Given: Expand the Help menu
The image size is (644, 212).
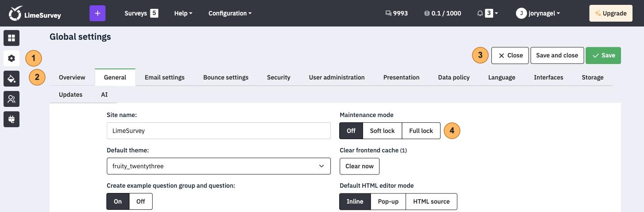Looking at the screenshot, I should click(183, 13).
